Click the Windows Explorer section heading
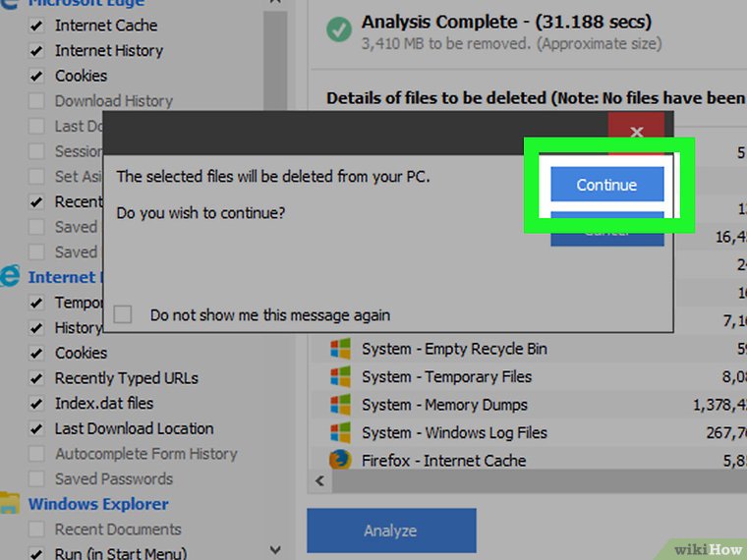The height and width of the screenshot is (560, 747). [x=98, y=504]
